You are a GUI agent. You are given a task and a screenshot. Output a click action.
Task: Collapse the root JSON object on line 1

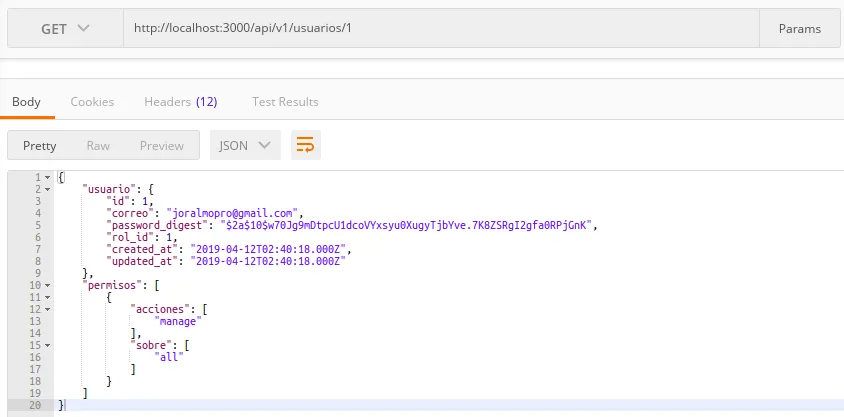point(47,177)
